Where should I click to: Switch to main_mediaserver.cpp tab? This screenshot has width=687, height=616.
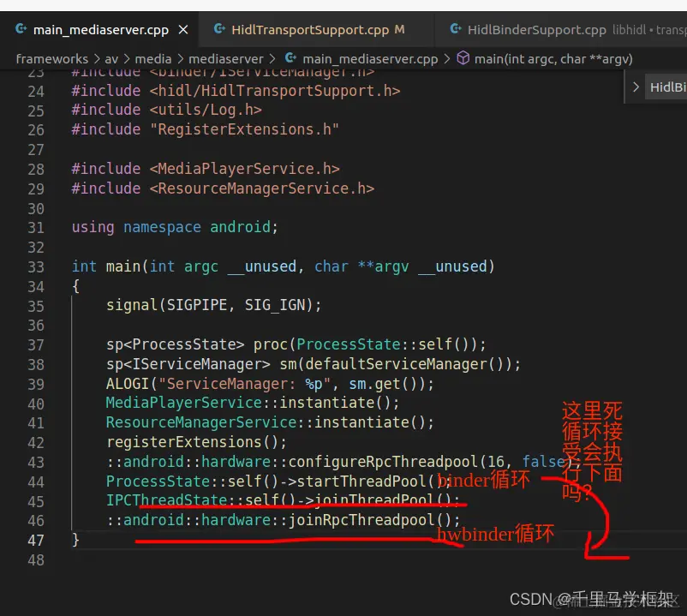[100, 30]
